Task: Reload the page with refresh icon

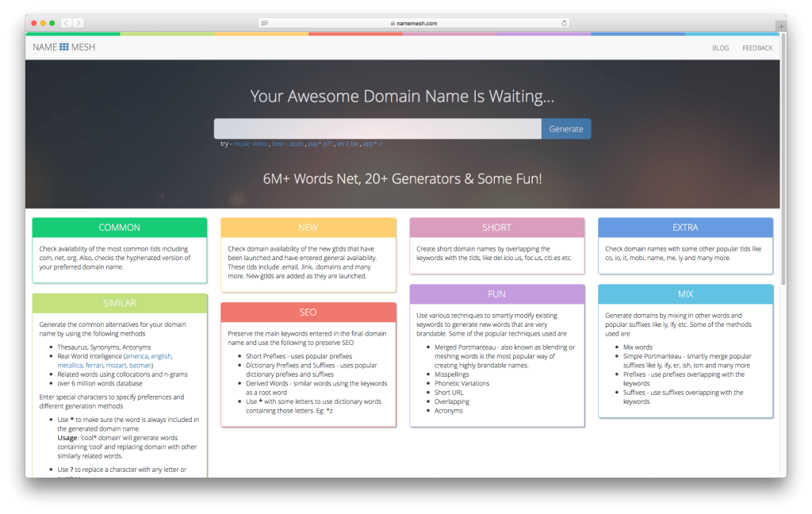Action: [564, 23]
